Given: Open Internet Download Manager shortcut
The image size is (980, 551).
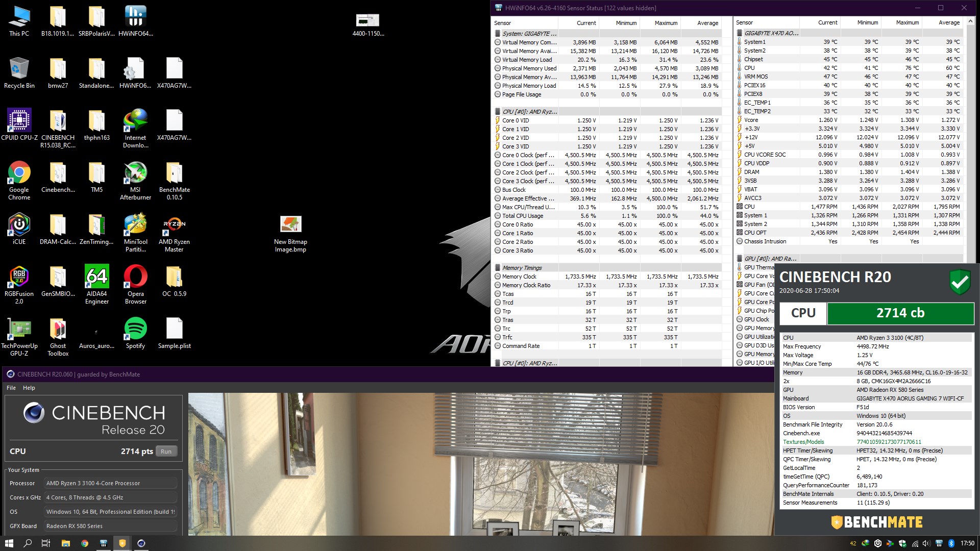Looking at the screenshot, I should coord(135,129).
